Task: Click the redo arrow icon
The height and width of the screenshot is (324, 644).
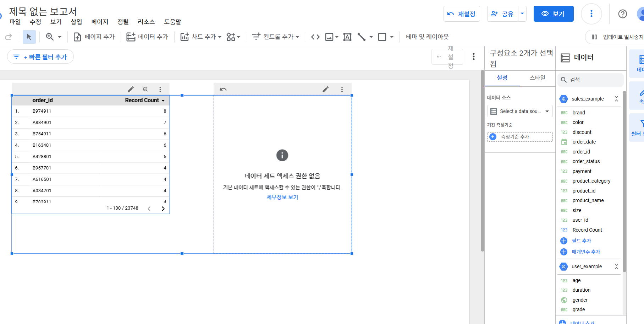Action: point(9,37)
